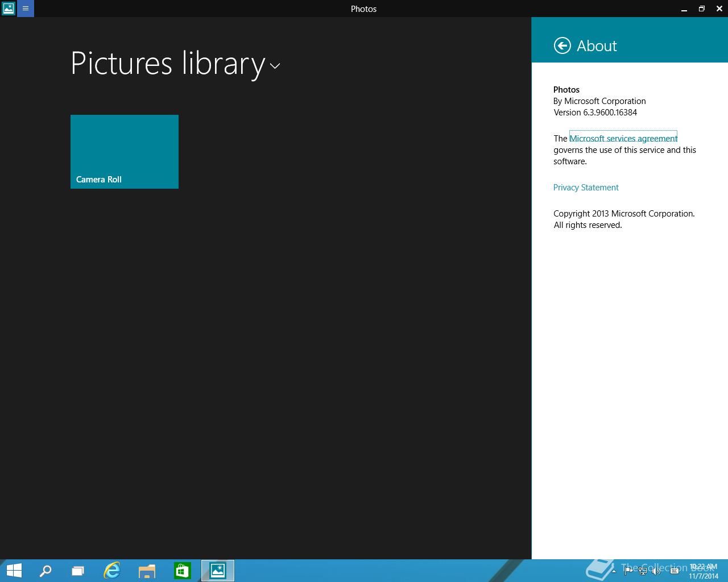Open the app menu hamburger in title bar
Viewport: 728px width, 582px height.
pos(26,9)
